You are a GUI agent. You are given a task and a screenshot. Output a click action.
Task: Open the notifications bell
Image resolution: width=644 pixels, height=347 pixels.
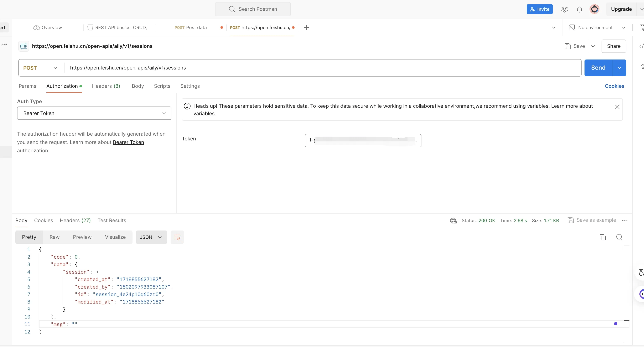579,9
